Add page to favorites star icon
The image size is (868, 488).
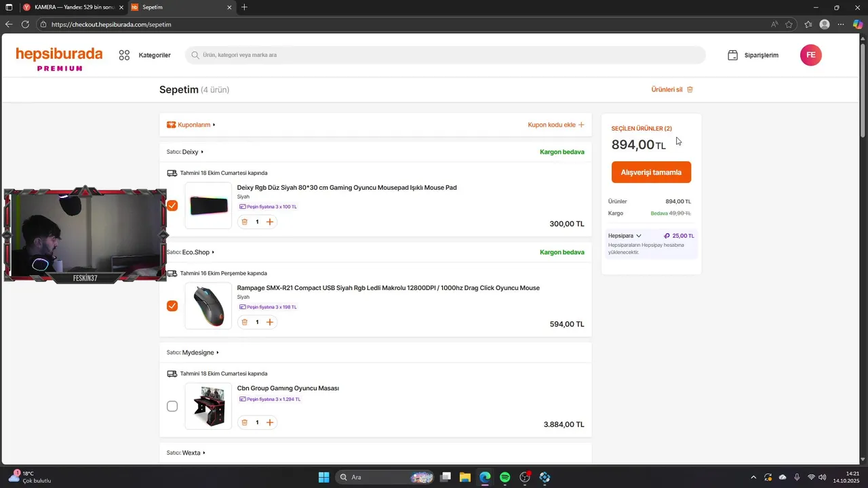789,24
